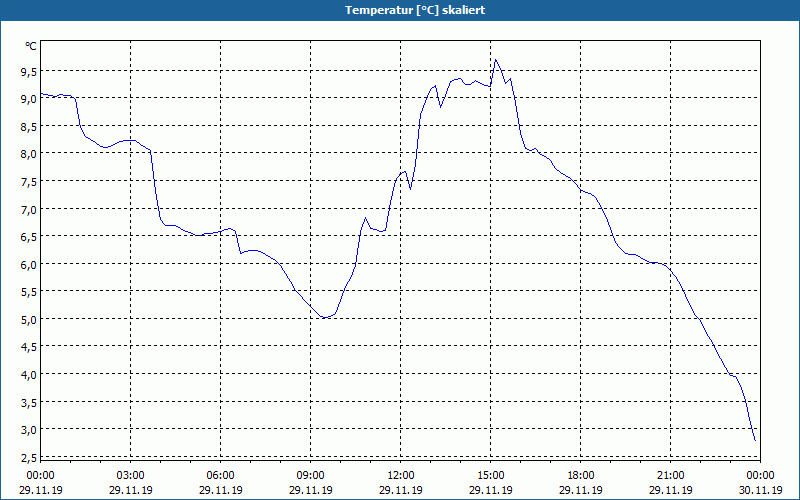Image resolution: width=800 pixels, height=500 pixels.
Task: Click the 29.11.19 date under 09:00
Action: (x=311, y=491)
